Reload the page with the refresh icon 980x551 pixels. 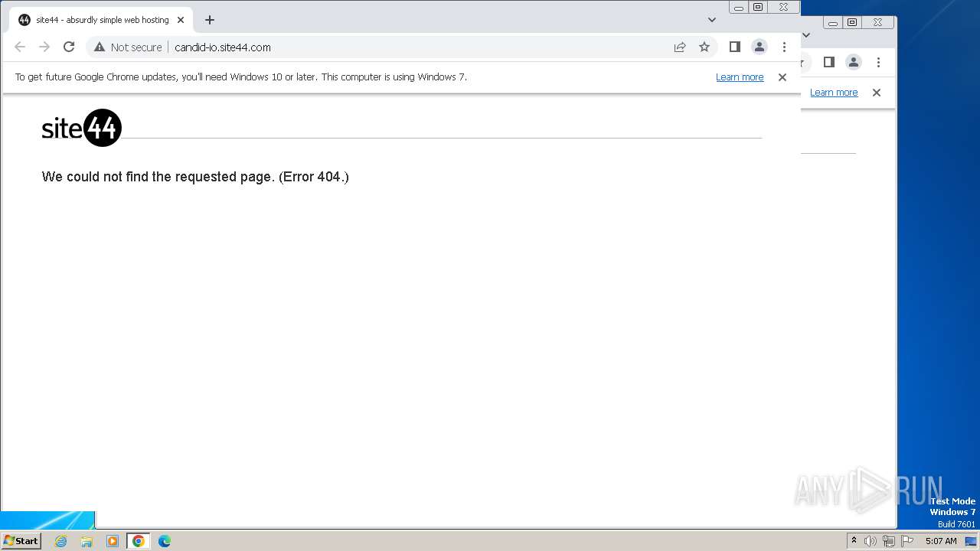coord(69,47)
